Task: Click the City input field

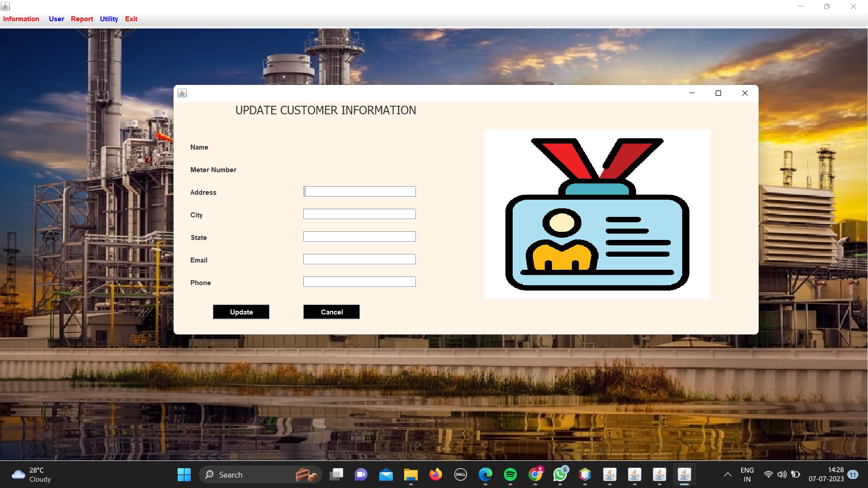Action: click(359, 214)
